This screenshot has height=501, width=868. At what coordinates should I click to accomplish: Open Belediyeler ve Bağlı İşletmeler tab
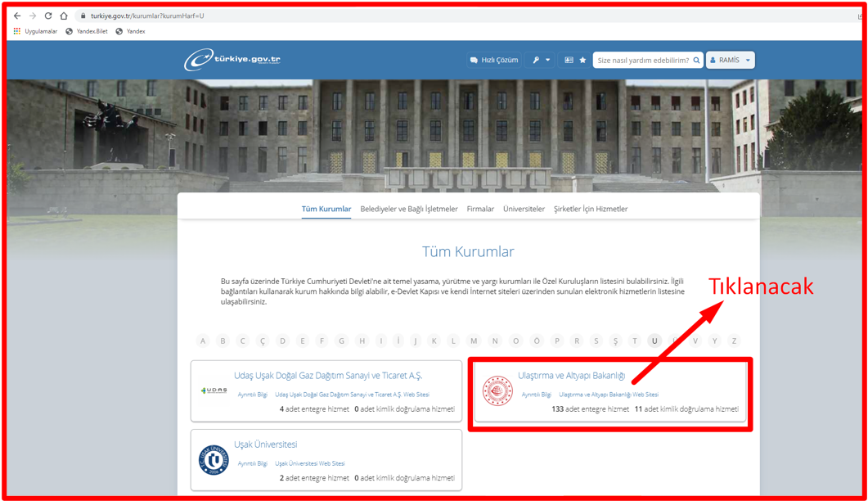408,209
